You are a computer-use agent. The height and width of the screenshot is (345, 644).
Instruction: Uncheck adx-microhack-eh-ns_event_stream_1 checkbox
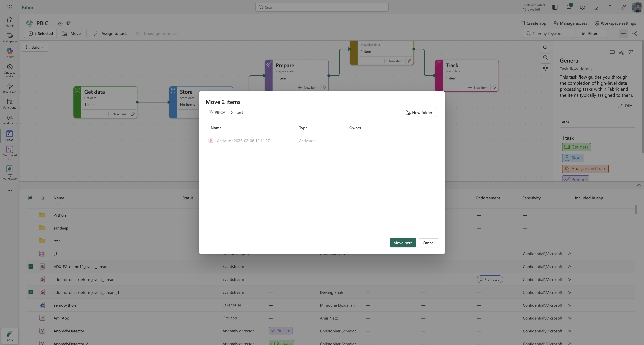pyautogui.click(x=31, y=292)
